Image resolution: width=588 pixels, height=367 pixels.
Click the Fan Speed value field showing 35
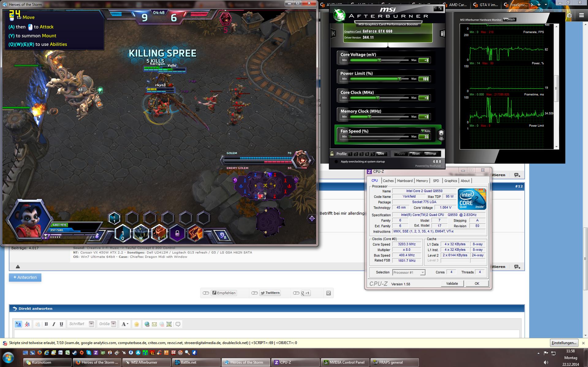tap(424, 137)
